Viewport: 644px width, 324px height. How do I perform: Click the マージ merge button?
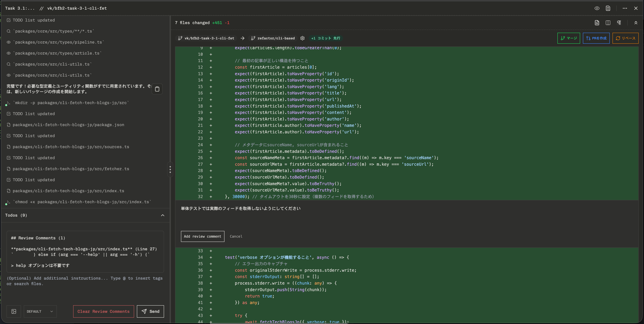[568, 38]
